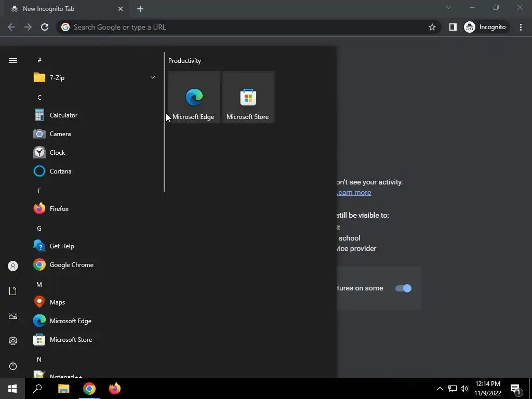The height and width of the screenshot is (399, 532).
Task: Click the Incognito profile button
Action: pyautogui.click(x=486, y=27)
